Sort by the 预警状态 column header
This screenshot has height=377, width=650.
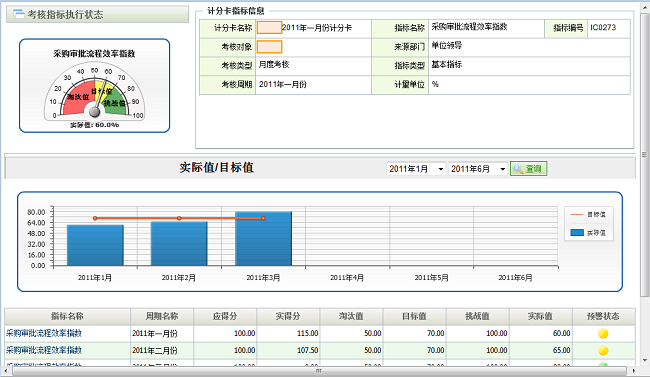click(x=603, y=316)
